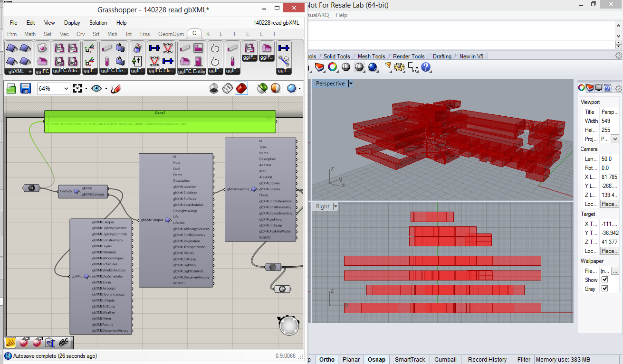Select the red shaded preview mode icon
The image size is (623, 364).
click(x=241, y=89)
